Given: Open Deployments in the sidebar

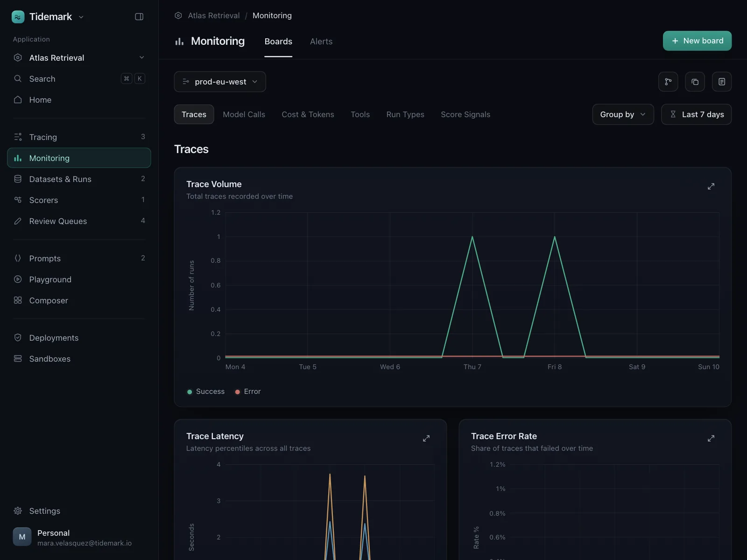Looking at the screenshot, I should point(79,338).
